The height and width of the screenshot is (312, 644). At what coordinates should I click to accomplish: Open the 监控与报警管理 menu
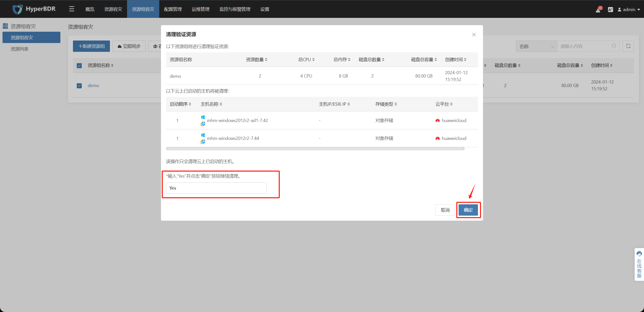(x=235, y=9)
